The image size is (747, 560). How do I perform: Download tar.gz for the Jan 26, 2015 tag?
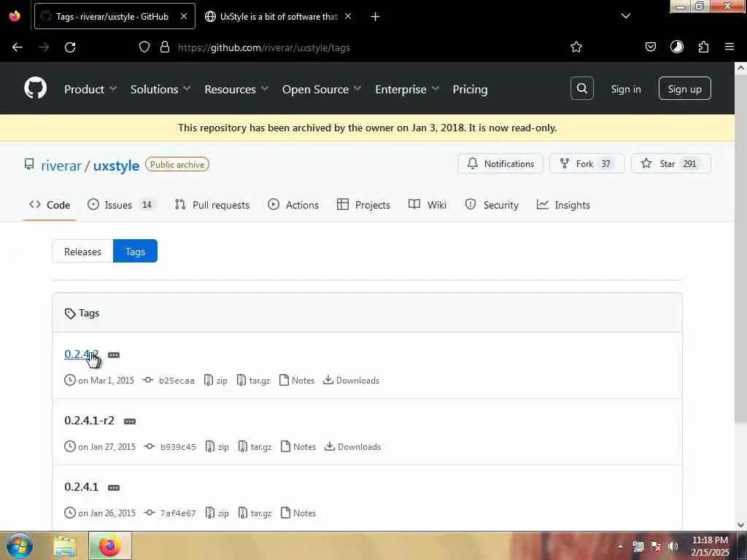click(x=255, y=513)
